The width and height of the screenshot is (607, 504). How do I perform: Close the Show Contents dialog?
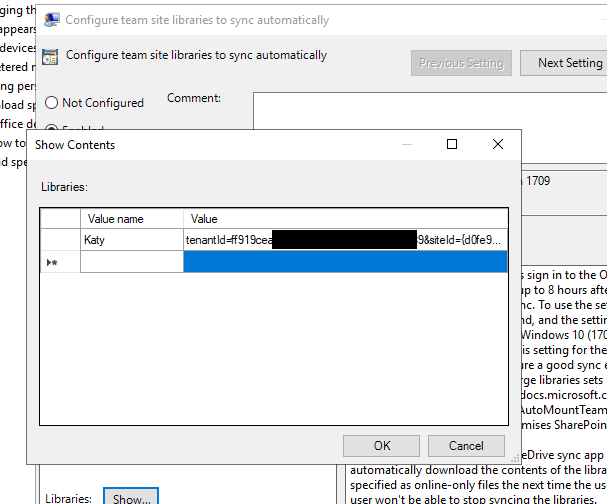click(498, 145)
